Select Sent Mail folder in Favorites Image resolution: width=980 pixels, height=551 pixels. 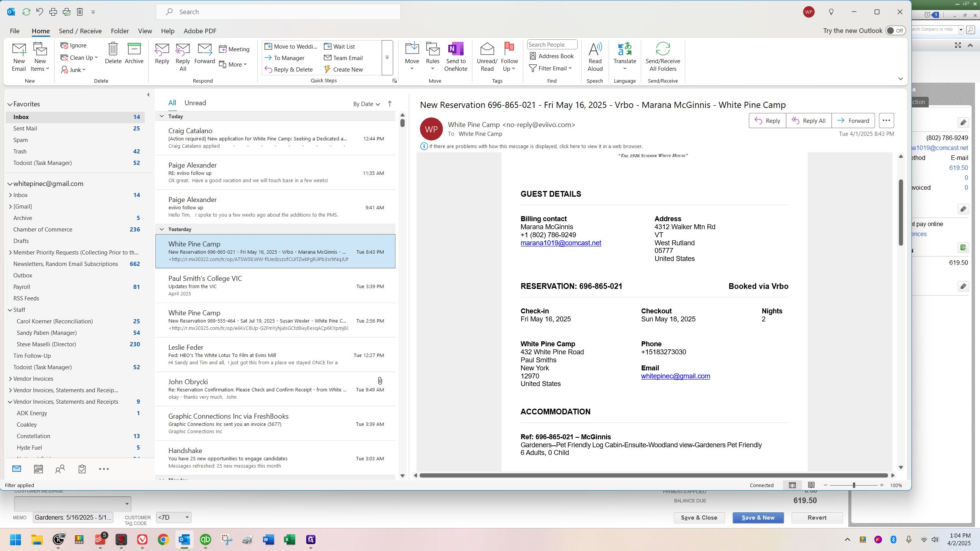(x=75, y=129)
